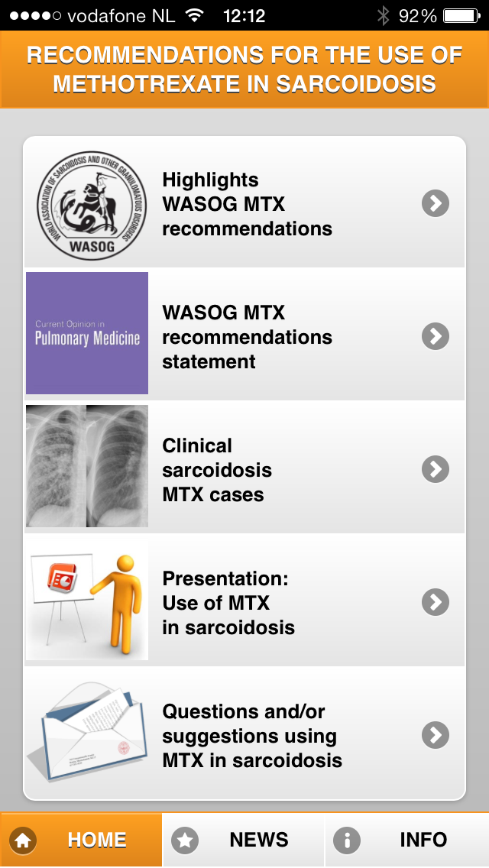Tap the battery indicator in the status bar
This screenshot has width=489, height=868.
pyautogui.click(x=466, y=15)
